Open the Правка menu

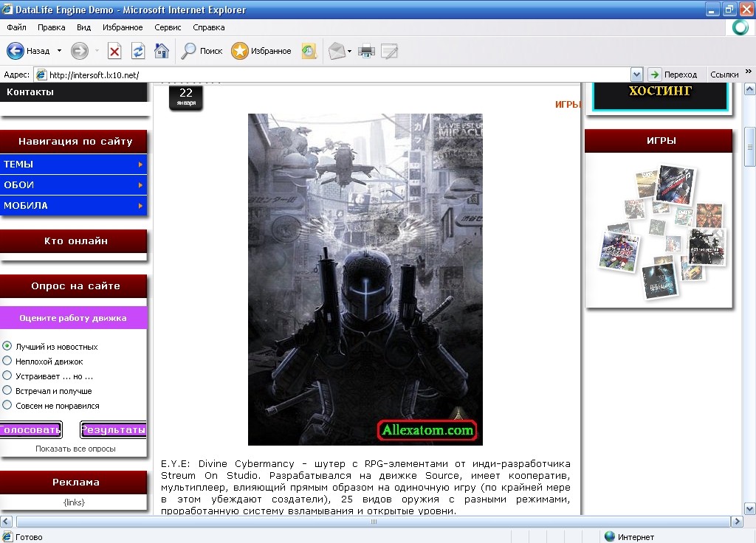tap(51, 27)
